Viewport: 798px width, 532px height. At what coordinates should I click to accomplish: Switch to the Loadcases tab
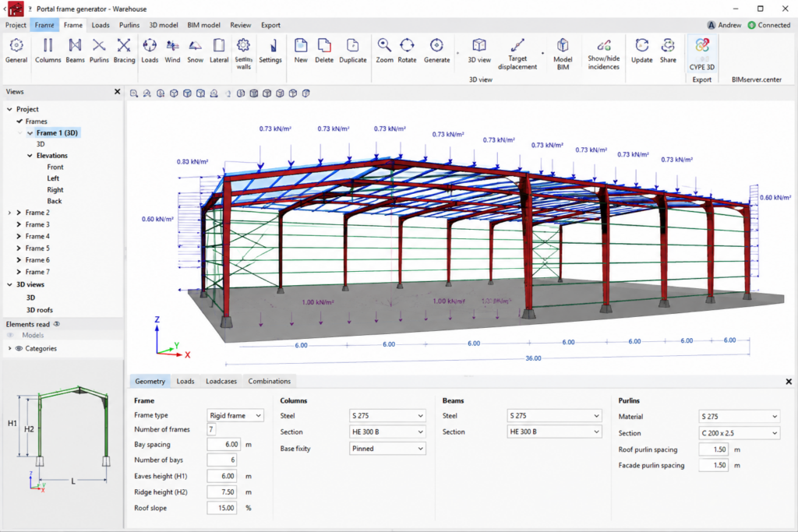coord(221,381)
